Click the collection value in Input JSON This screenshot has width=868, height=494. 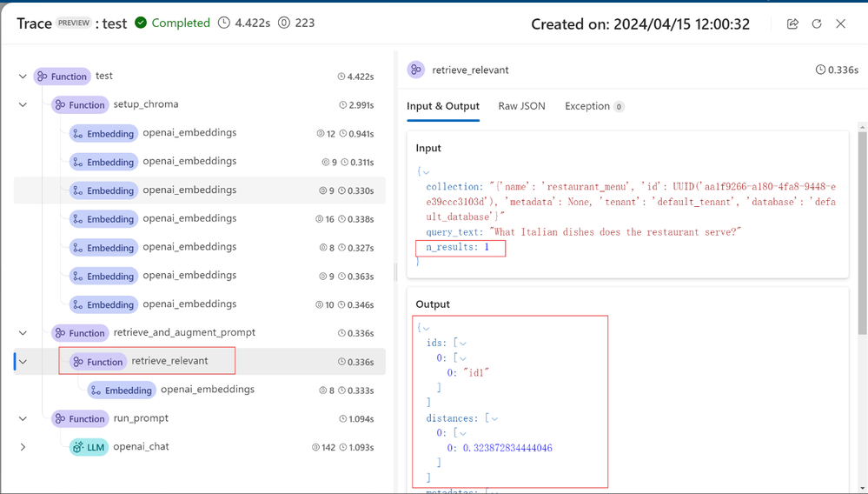(631, 202)
